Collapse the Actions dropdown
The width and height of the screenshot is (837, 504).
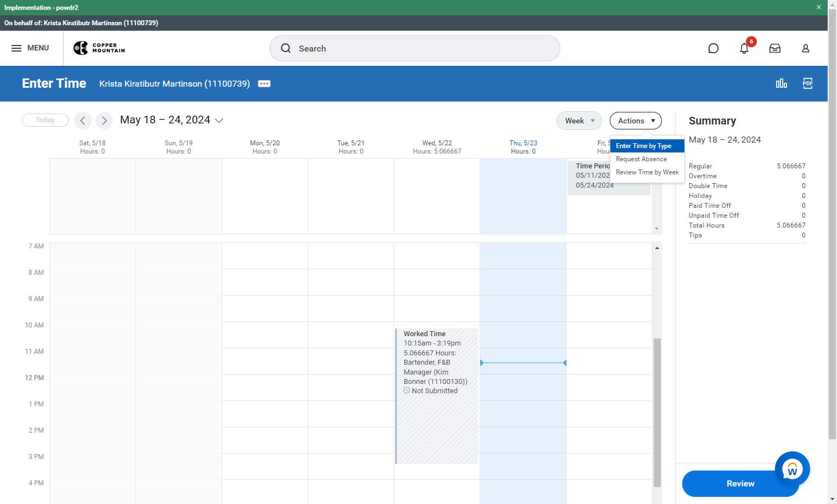pos(636,121)
